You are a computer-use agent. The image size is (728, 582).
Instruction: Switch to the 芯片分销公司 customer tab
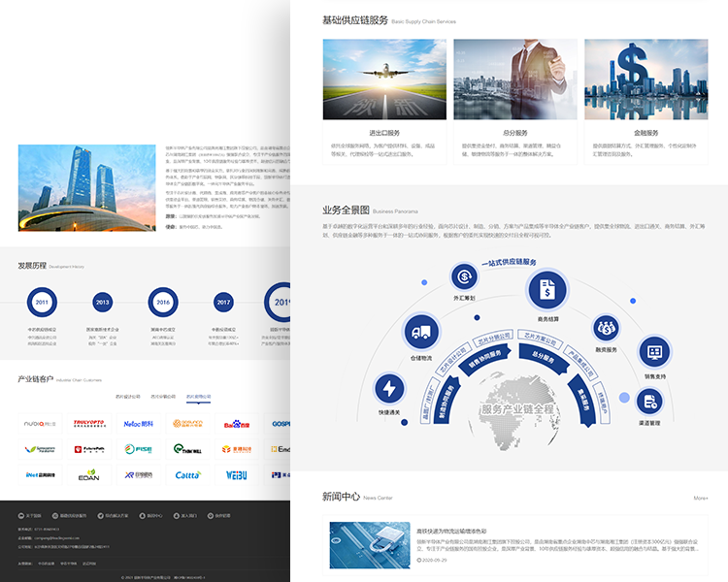(163, 397)
